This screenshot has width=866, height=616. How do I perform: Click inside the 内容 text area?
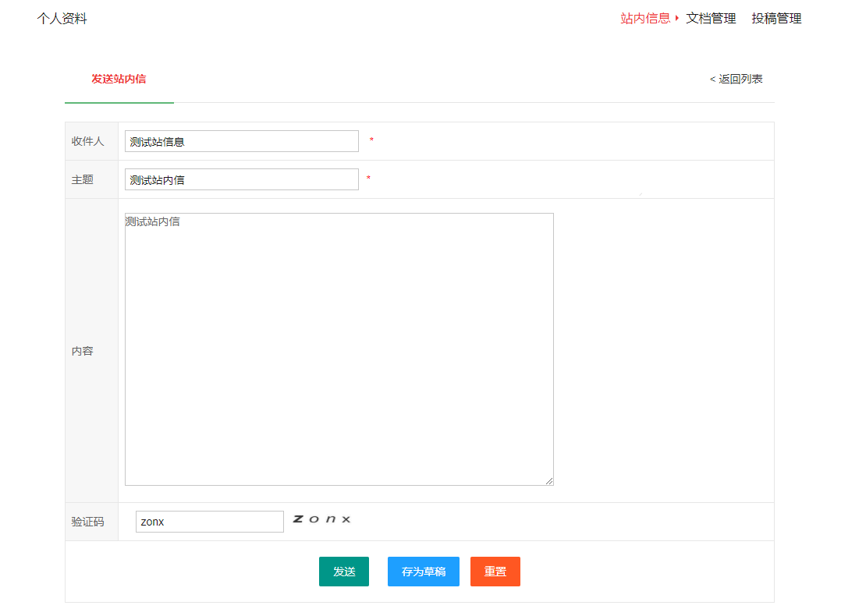(x=339, y=349)
